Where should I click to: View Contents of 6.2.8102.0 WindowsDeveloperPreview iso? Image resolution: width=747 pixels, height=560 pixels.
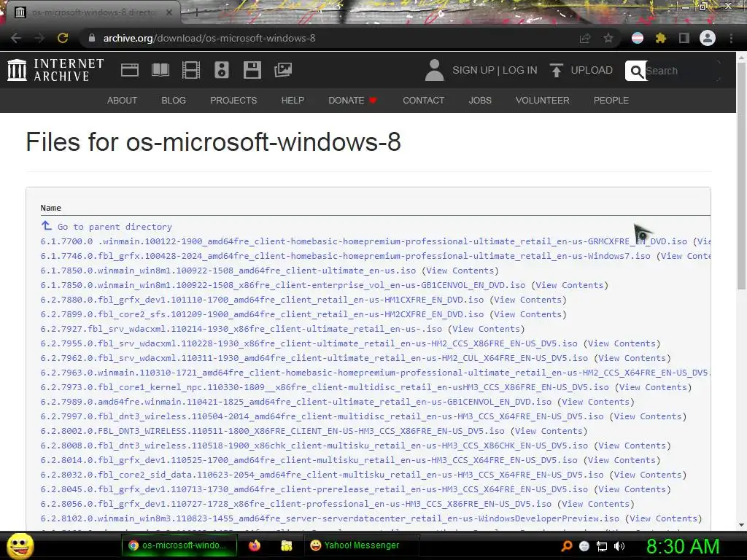coord(664,518)
